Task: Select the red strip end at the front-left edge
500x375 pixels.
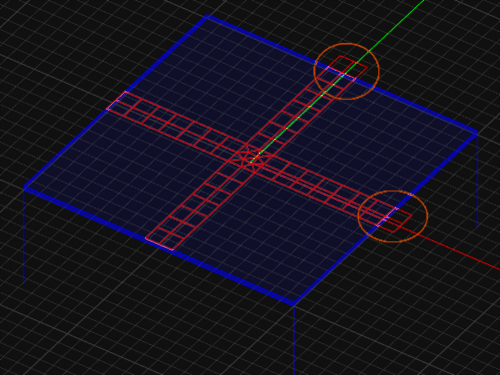Action: pos(160,244)
